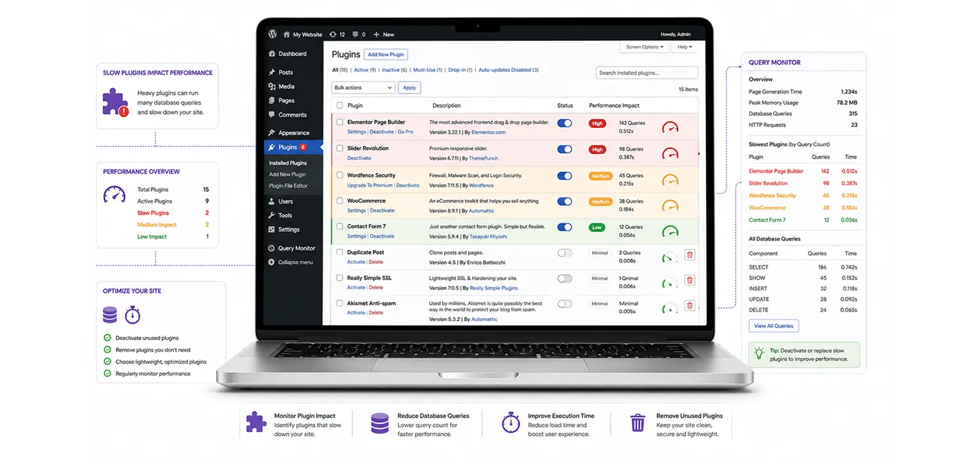This screenshot has height=461, width=980.
Task: Turn off the WooCommerce status toggle
Action: tap(564, 202)
